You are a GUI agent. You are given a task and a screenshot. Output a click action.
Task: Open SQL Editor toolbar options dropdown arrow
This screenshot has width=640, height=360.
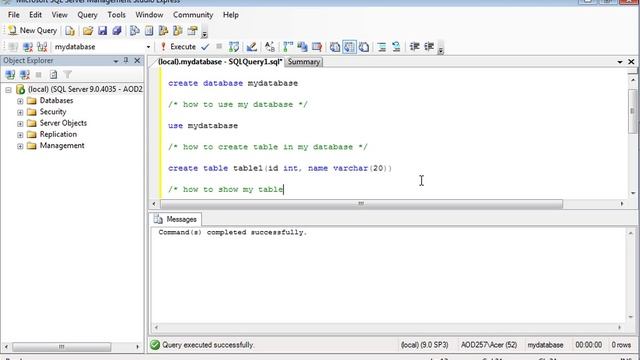coord(440,50)
